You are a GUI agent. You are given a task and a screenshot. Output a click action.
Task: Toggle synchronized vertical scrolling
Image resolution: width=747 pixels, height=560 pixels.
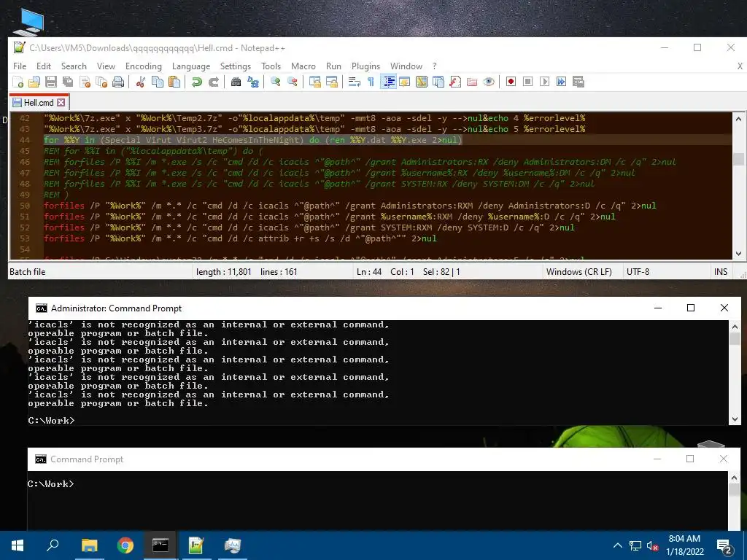(x=315, y=82)
